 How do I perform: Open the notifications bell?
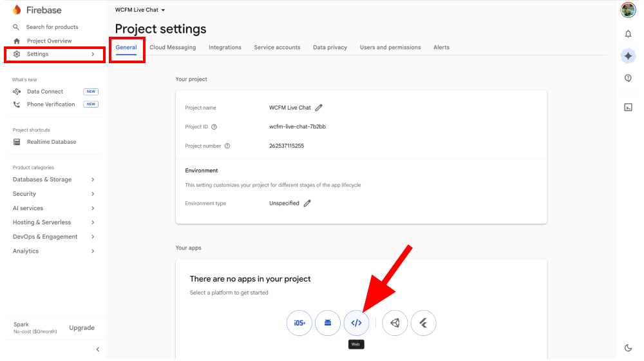click(x=628, y=34)
